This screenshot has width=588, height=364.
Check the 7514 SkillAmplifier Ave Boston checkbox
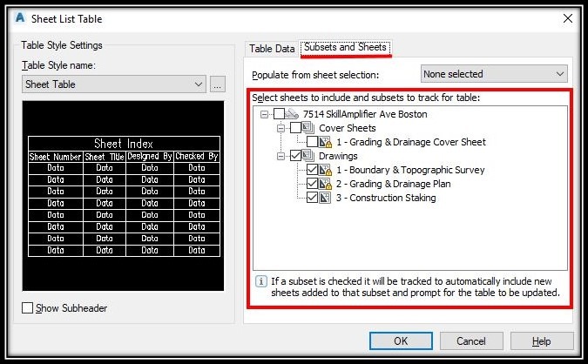[279, 113]
